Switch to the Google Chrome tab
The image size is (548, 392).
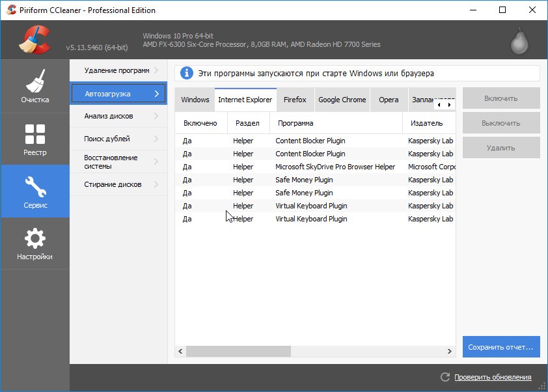click(x=342, y=100)
